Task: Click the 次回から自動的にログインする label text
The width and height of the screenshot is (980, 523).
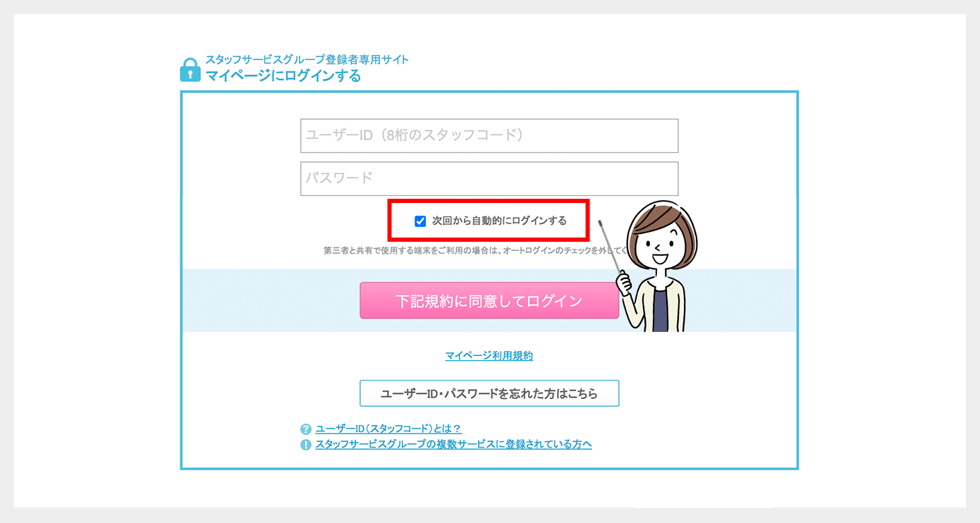Action: (x=499, y=221)
